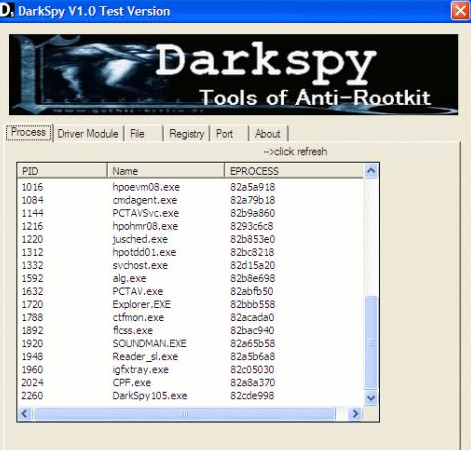The height and width of the screenshot is (450, 471).
Task: Select the Reader_sl.exe process row
Action: (190, 356)
